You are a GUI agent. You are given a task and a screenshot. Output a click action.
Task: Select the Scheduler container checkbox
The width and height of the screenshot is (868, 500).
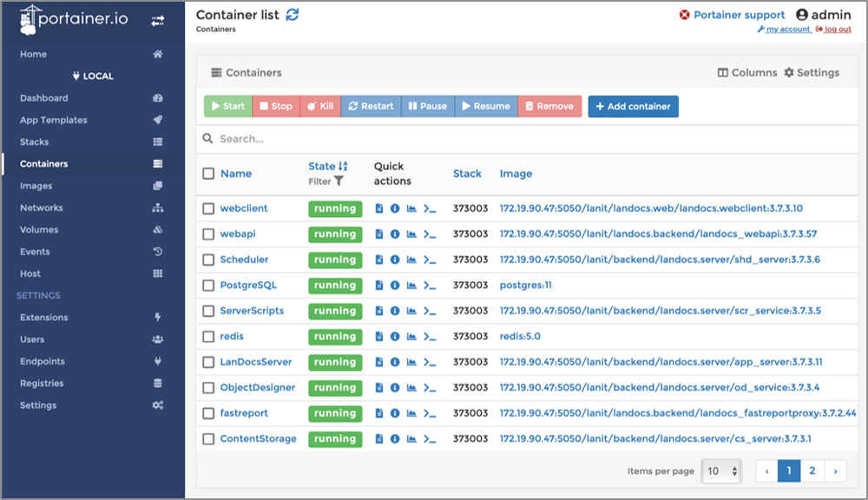(208, 260)
